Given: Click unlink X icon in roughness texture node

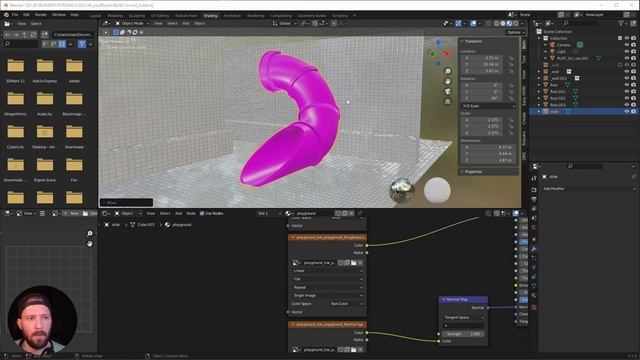Looking at the screenshot, I should pyautogui.click(x=360, y=263).
